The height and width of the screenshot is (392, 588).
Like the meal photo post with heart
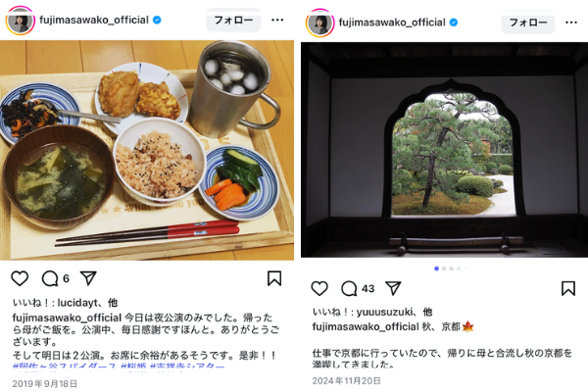(x=20, y=278)
